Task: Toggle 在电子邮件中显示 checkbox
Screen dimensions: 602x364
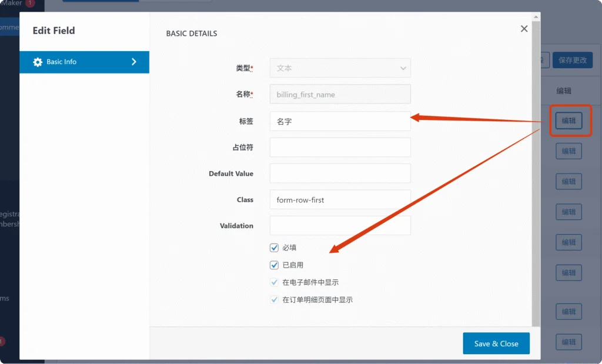Action: (x=274, y=282)
